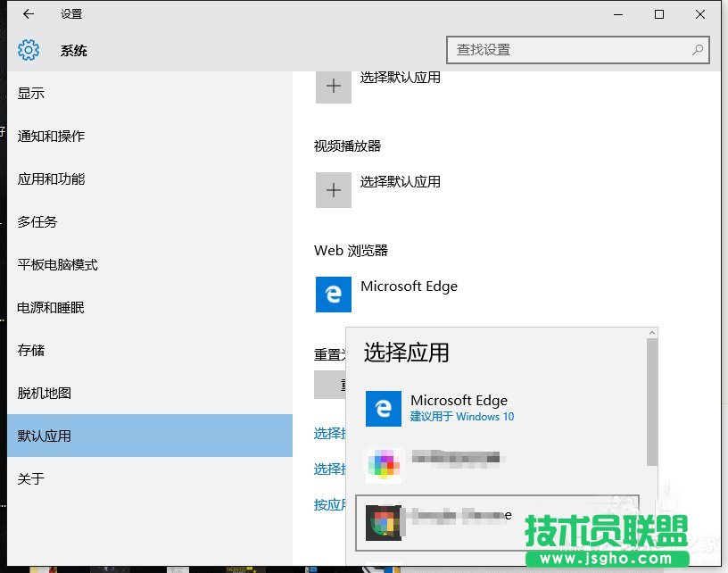This screenshot has width=728, height=573.
Task: Select the 默认应用 sidebar item
Action: (150, 436)
